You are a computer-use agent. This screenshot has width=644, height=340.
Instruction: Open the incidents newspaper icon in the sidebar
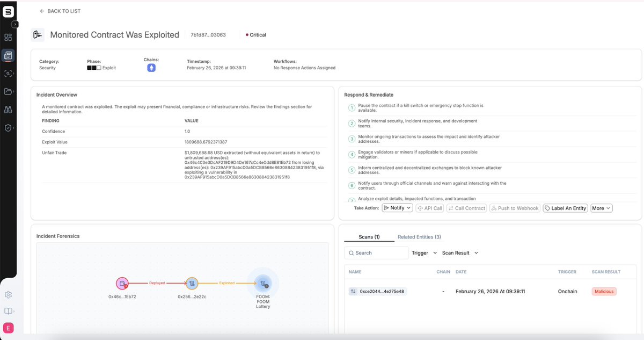tap(8, 55)
